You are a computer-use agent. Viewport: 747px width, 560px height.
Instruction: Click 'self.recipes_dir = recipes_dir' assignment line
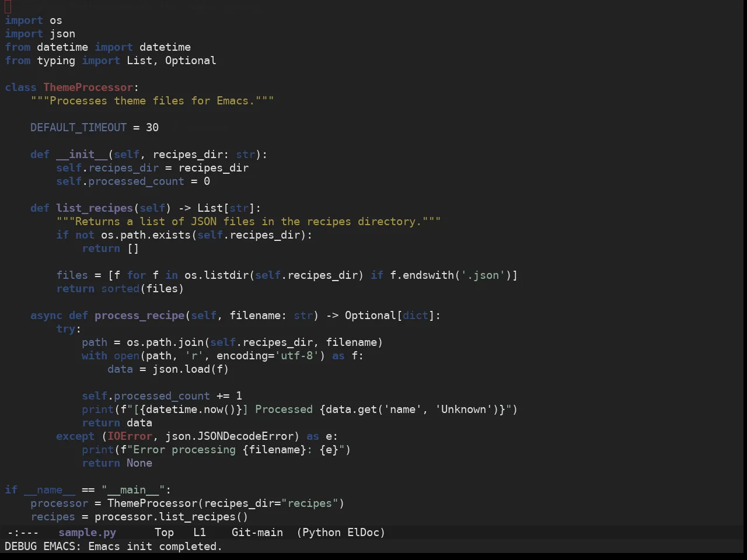tap(152, 168)
